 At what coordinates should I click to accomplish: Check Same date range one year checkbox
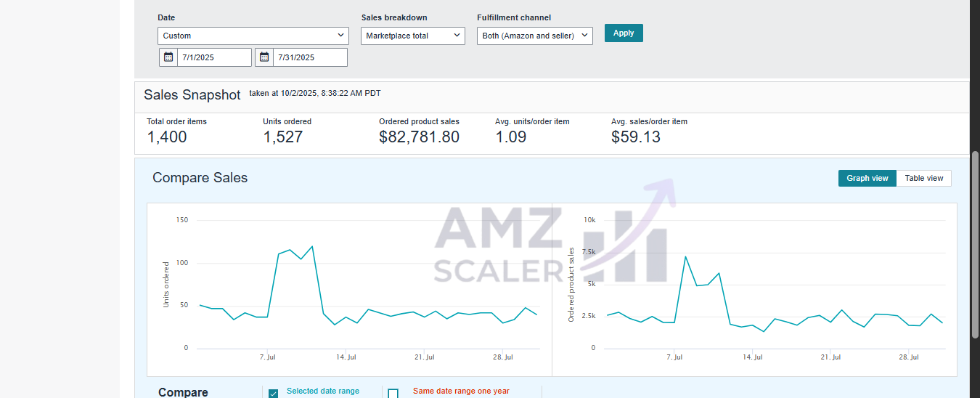(x=393, y=394)
